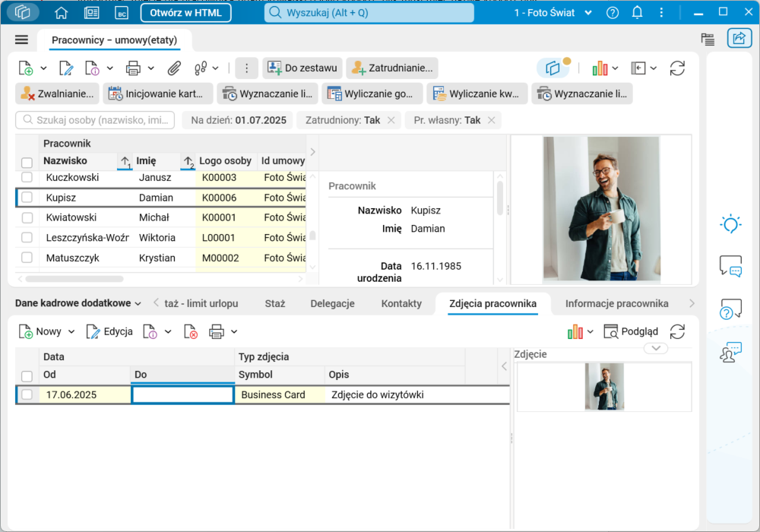The image size is (760, 532).
Task: Open notifications bell icon
Action: pos(638,13)
